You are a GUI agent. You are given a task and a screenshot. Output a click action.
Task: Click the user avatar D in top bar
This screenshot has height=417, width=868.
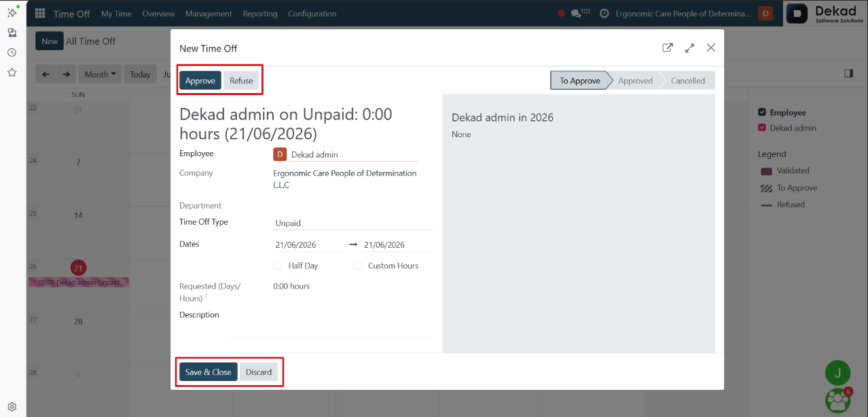(x=765, y=14)
